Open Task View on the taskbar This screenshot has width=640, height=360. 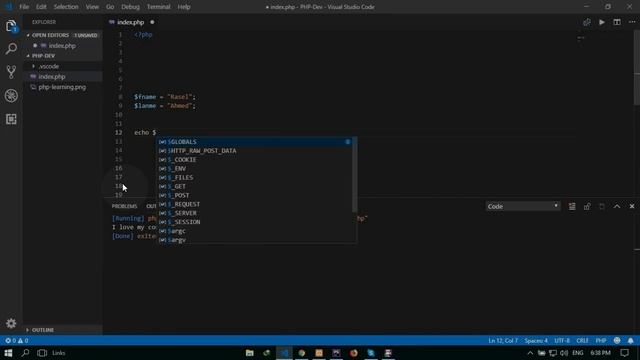point(42,353)
